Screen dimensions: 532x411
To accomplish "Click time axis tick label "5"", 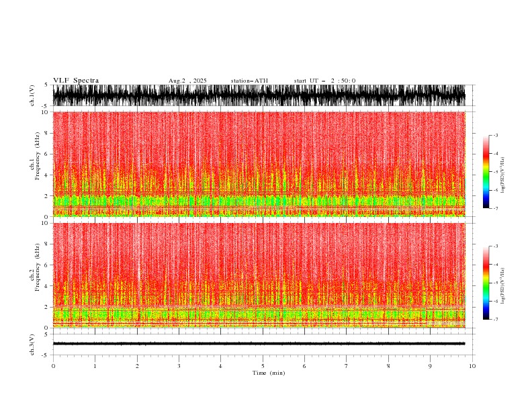I will tap(263, 366).
